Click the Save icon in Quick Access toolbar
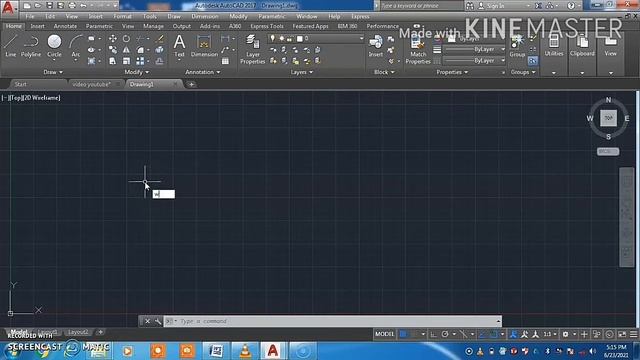This screenshot has width=640, height=360. coord(49,6)
